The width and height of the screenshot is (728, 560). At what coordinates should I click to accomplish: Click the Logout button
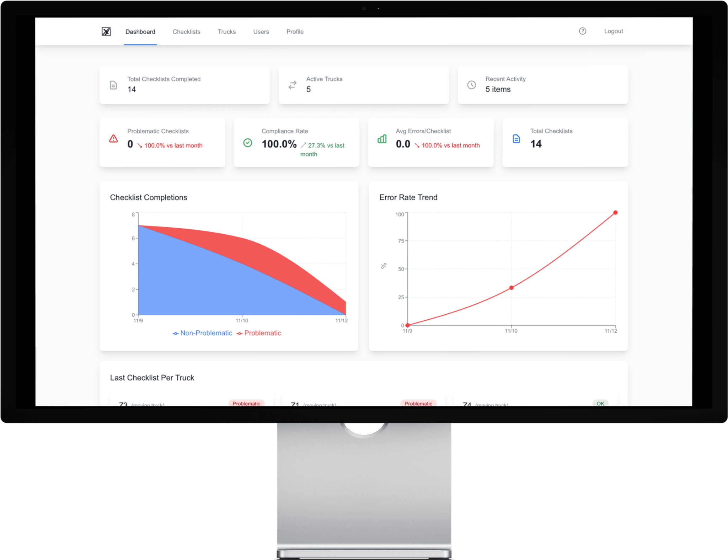[x=614, y=31]
